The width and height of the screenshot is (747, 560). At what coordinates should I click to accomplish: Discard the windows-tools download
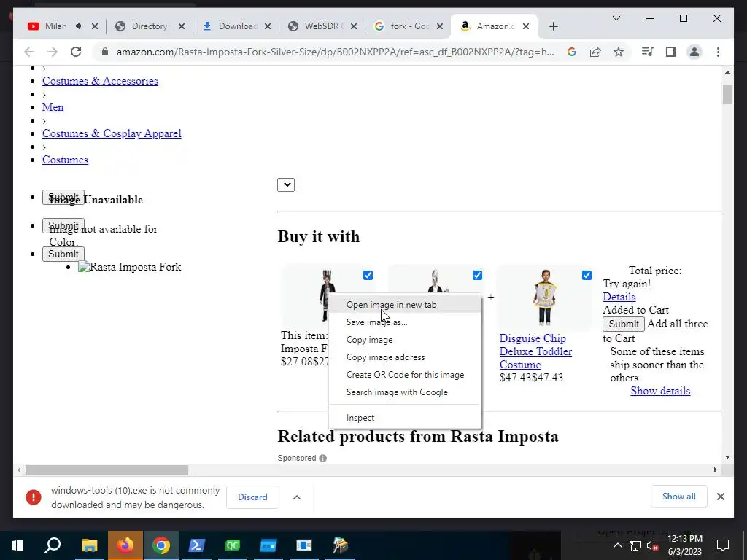click(x=252, y=497)
